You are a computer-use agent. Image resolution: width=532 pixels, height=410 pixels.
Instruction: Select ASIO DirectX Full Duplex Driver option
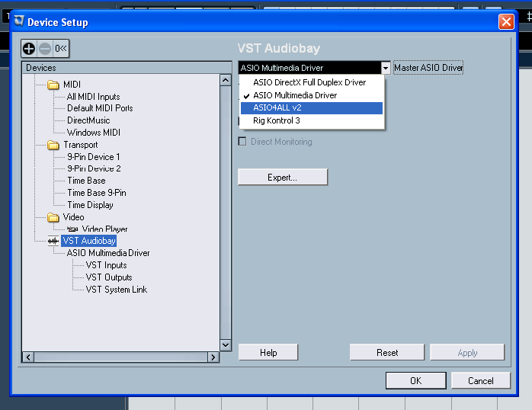pos(309,82)
